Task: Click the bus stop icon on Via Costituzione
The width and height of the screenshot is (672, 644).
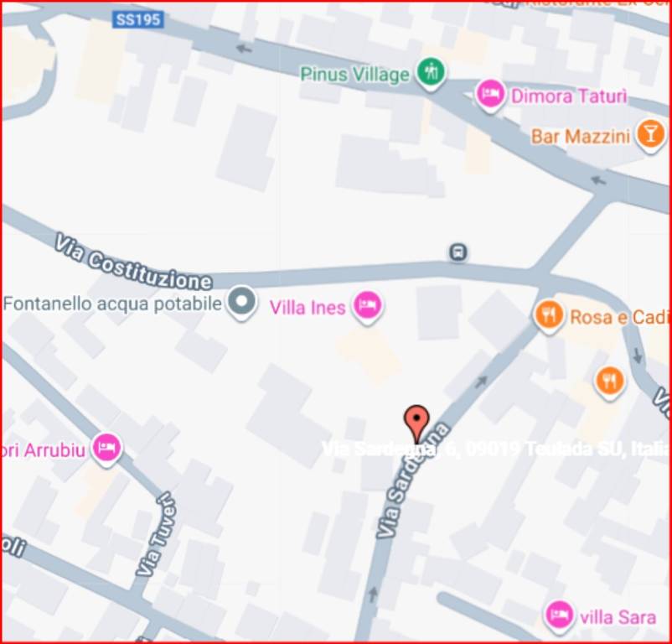Action: click(458, 252)
